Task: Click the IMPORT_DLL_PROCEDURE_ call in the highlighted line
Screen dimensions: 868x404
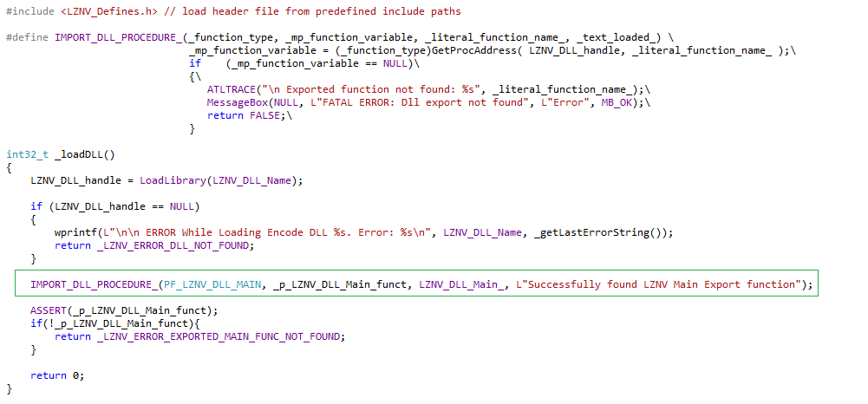Action: click(95, 284)
